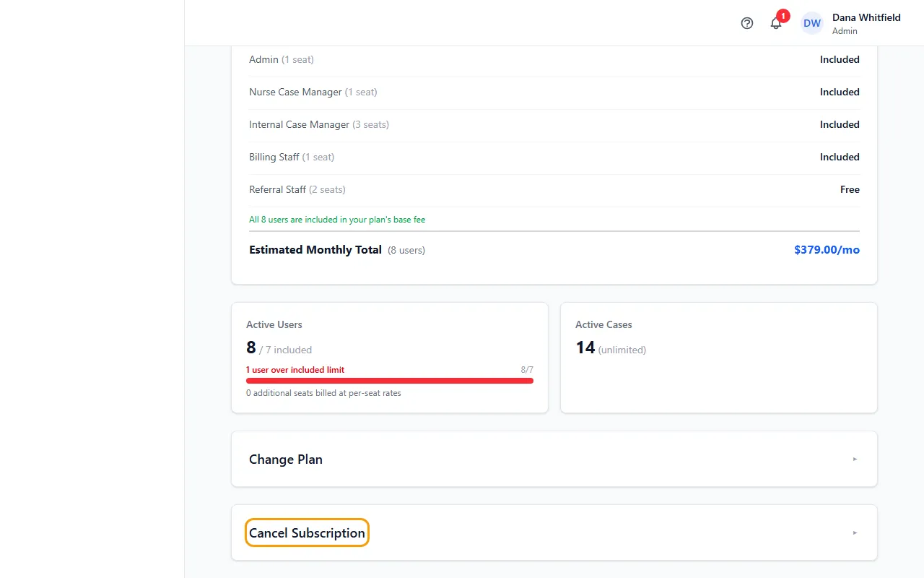Click the Active Cases card heading
This screenshot has height=578, width=924.
pyautogui.click(x=603, y=324)
